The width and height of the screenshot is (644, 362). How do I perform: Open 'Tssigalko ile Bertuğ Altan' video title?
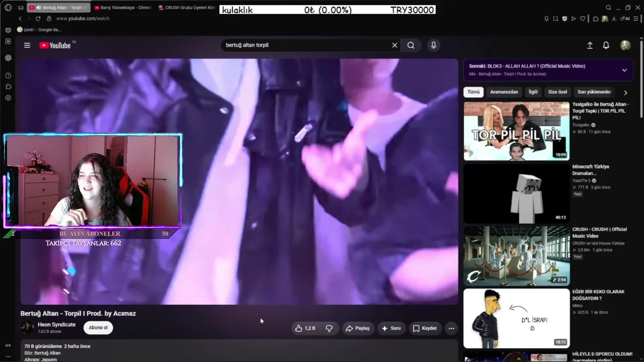(601, 111)
